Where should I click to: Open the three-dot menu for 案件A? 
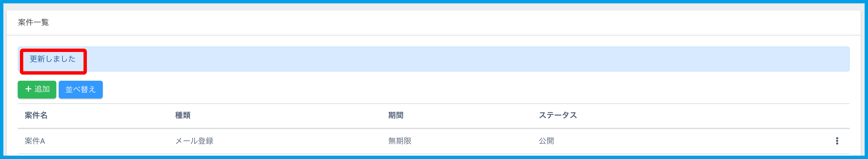click(837, 141)
